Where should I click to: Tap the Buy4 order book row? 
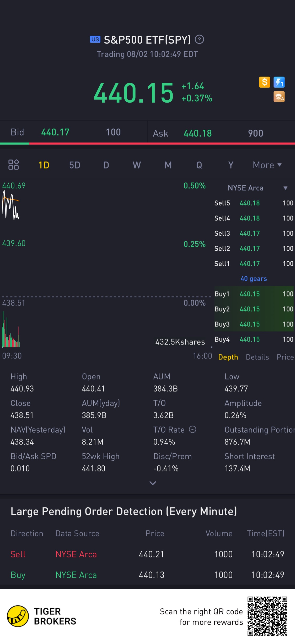tap(254, 339)
